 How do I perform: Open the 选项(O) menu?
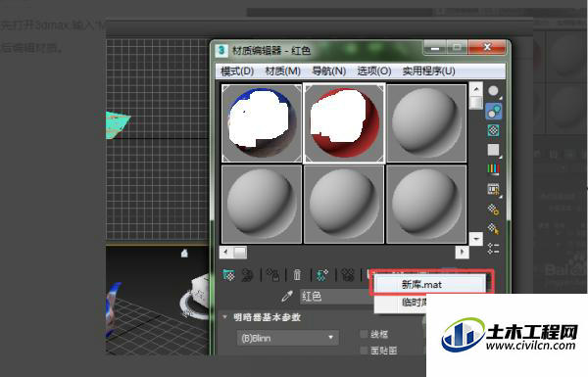[374, 71]
